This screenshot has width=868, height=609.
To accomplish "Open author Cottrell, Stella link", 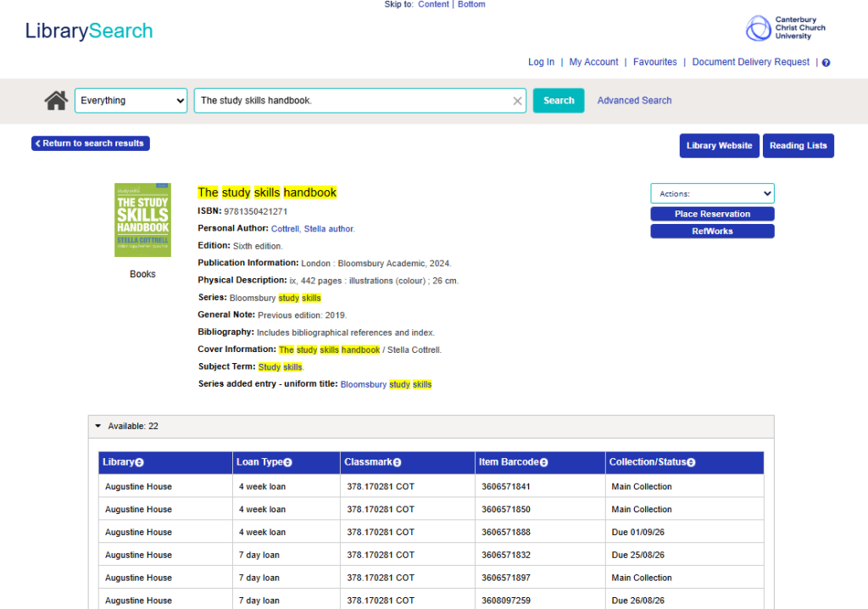I will (313, 229).
